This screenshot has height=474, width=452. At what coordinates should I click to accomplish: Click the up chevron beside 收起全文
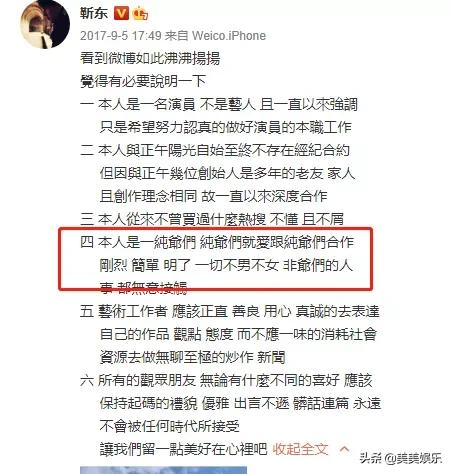344,449
